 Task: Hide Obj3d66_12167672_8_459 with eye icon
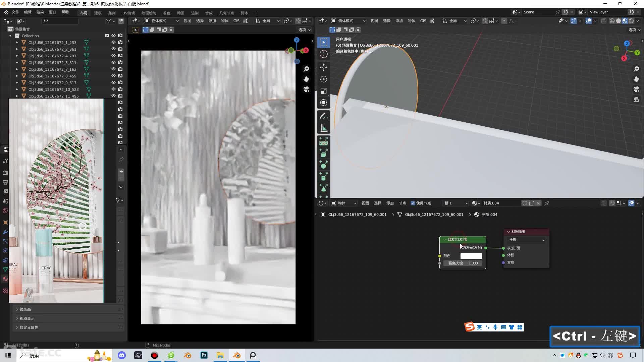(x=113, y=76)
